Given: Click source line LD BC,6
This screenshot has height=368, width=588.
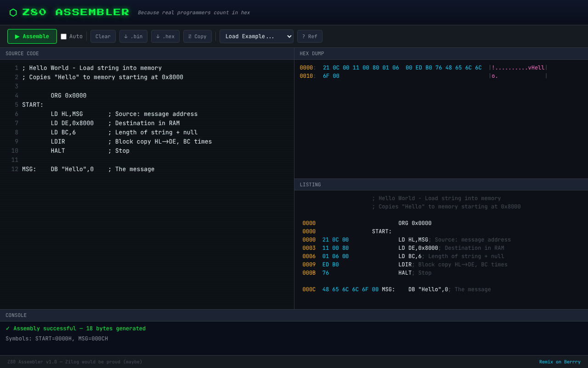Looking at the screenshot, I should click(63, 132).
